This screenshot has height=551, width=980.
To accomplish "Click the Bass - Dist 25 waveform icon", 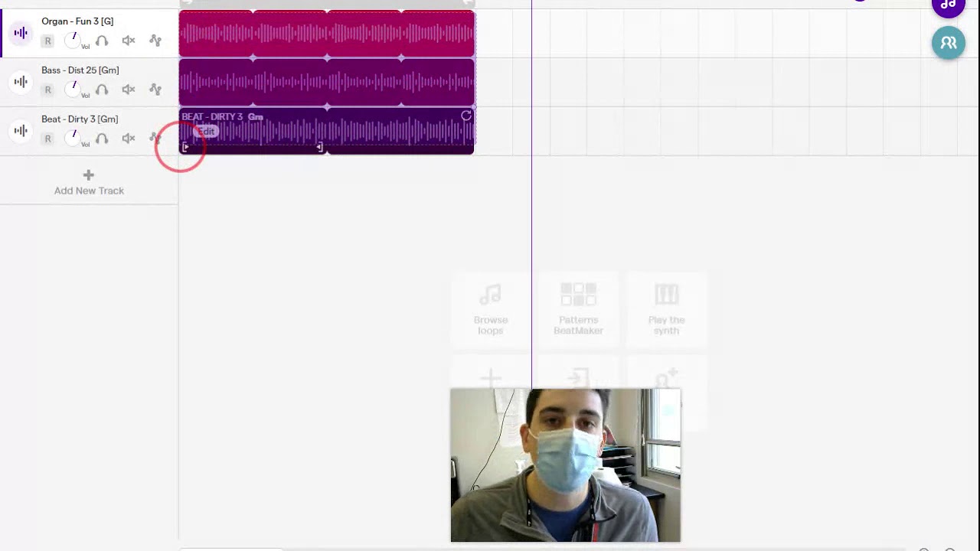I will tap(21, 82).
